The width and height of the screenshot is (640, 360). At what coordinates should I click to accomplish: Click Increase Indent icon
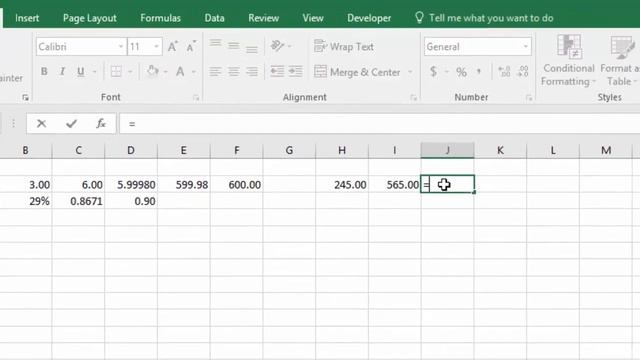(x=295, y=72)
